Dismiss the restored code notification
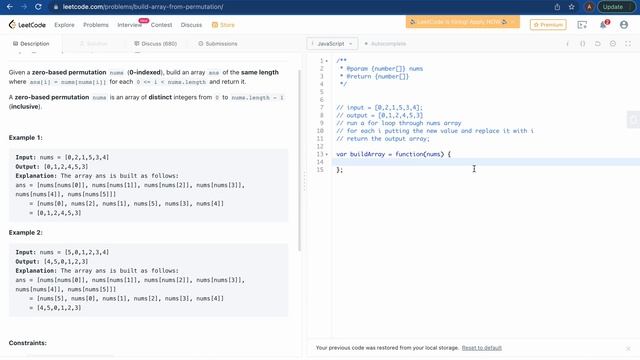 [628, 349]
